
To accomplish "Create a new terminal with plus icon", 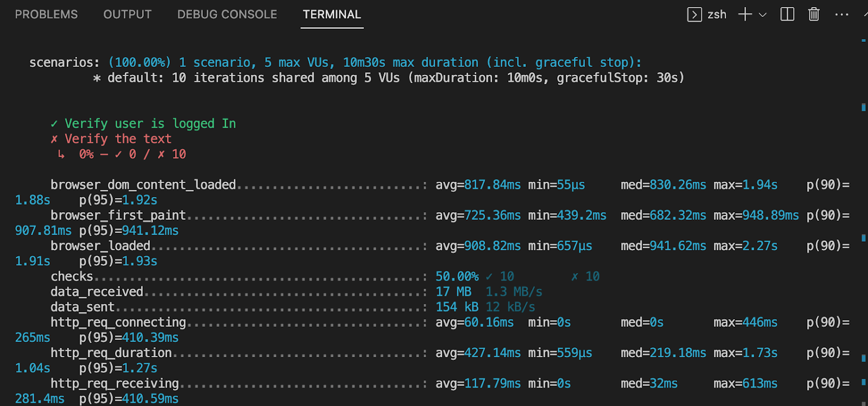I will click(745, 15).
